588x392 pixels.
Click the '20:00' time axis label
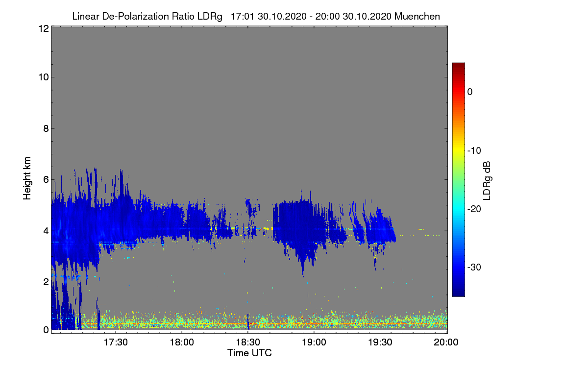(446, 343)
